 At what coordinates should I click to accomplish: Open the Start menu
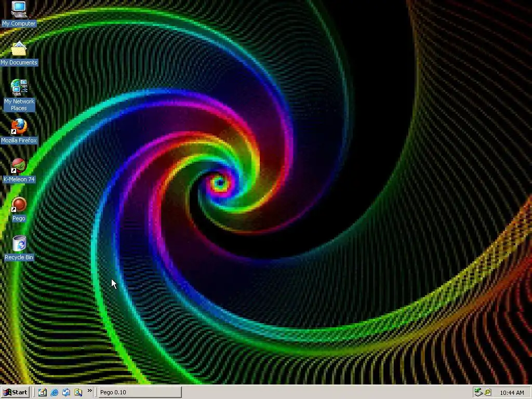pyautogui.click(x=16, y=392)
